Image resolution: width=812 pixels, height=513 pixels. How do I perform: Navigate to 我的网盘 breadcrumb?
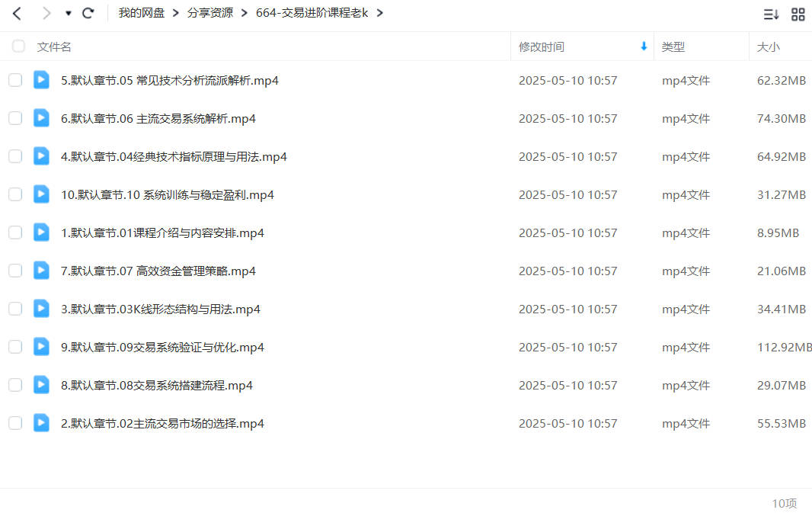coord(142,13)
